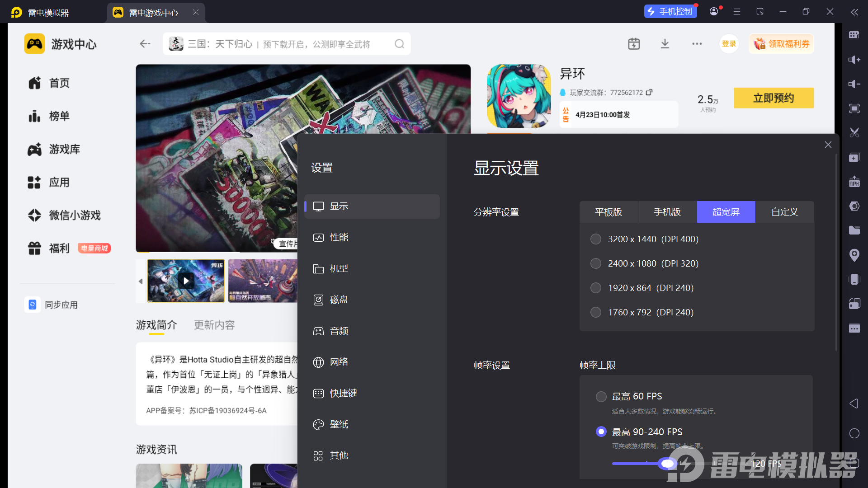Click the game search input field
Image resolution: width=868 pixels, height=488 pixels.
coord(287,44)
